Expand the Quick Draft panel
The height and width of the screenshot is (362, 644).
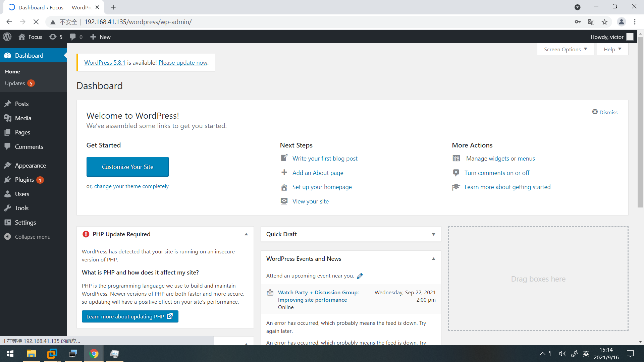pos(433,234)
